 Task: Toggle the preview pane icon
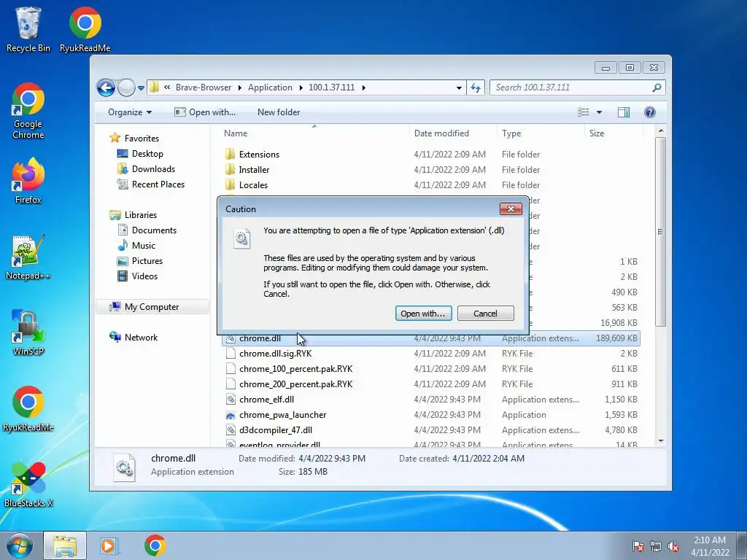(623, 112)
